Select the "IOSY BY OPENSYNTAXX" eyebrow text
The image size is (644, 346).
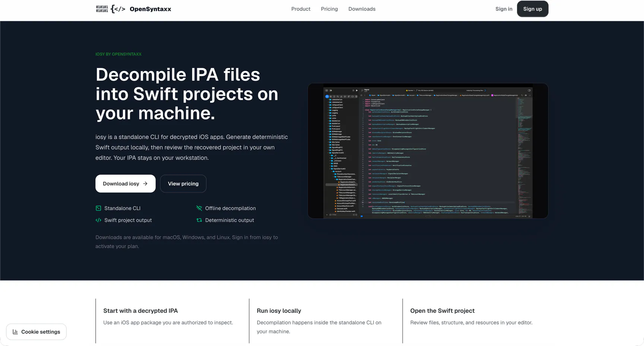point(119,54)
